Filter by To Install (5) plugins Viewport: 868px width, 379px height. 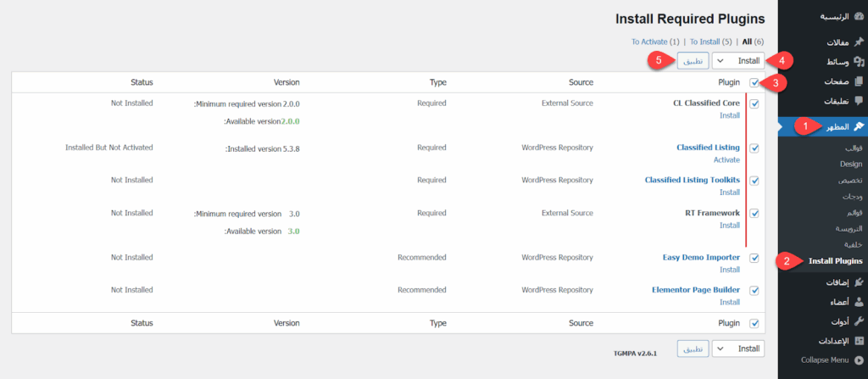tap(710, 41)
